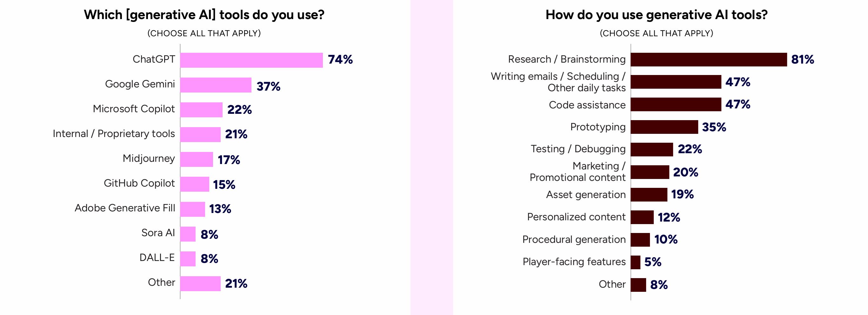Click the "How do you use generative AI tools?" title
This screenshot has height=315, width=868.
656,15
